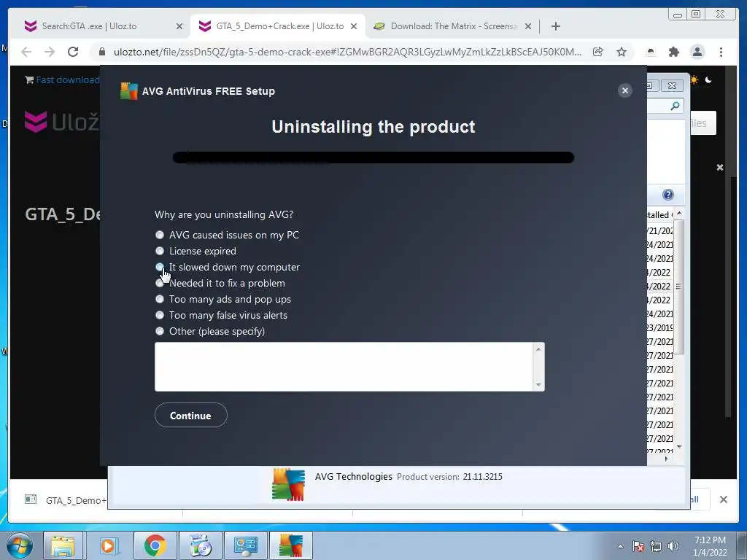Open Control Panel taskbar icon
747x560 pixels.
tap(245, 545)
